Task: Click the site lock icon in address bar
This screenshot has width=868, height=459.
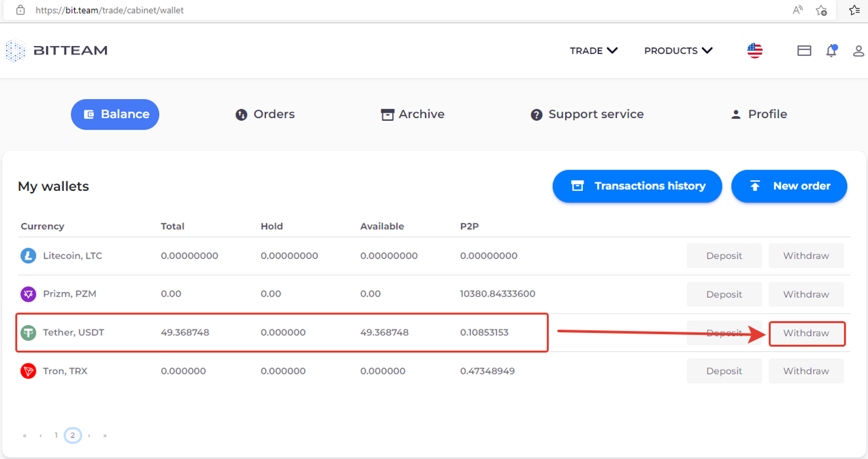Action: 20,10
